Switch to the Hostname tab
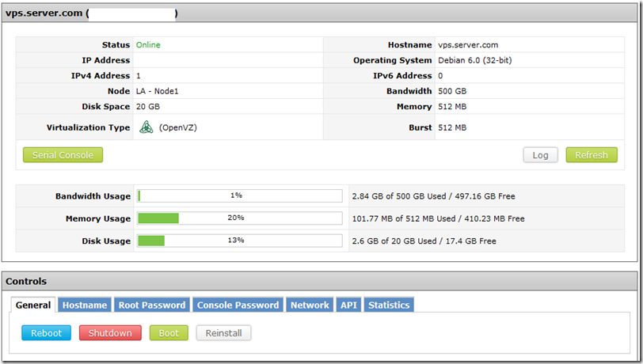Image resolution: width=643 pixels, height=364 pixels. point(85,305)
